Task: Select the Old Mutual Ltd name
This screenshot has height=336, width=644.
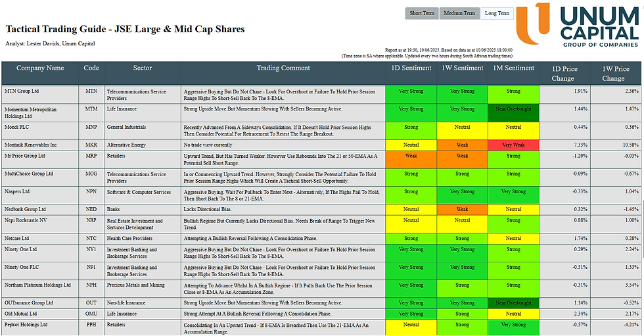Action: (x=20, y=314)
